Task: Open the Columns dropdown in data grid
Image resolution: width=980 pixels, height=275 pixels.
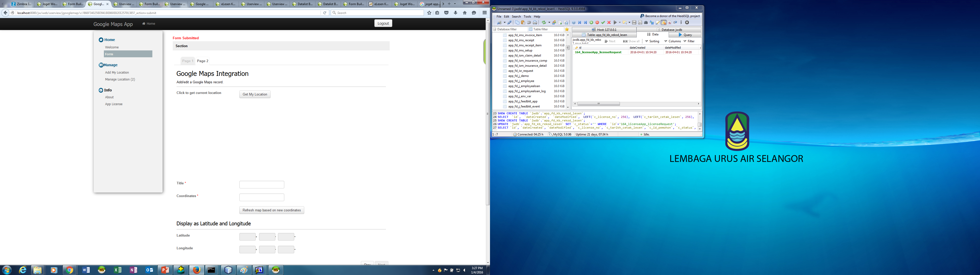Action: [x=672, y=41]
